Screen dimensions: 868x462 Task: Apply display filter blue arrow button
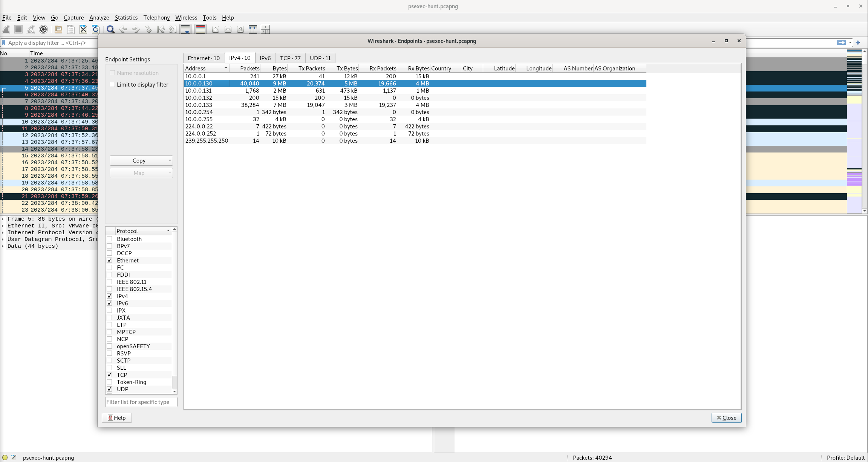tap(841, 43)
